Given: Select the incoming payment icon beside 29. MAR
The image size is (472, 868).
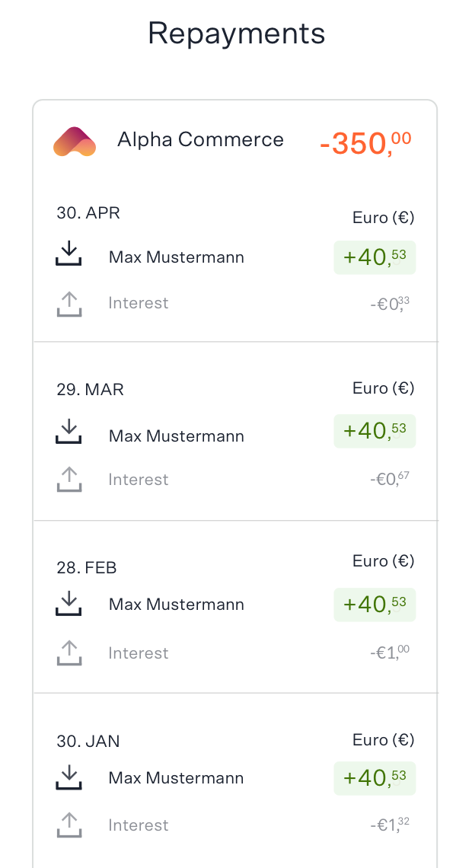Looking at the screenshot, I should [x=69, y=431].
